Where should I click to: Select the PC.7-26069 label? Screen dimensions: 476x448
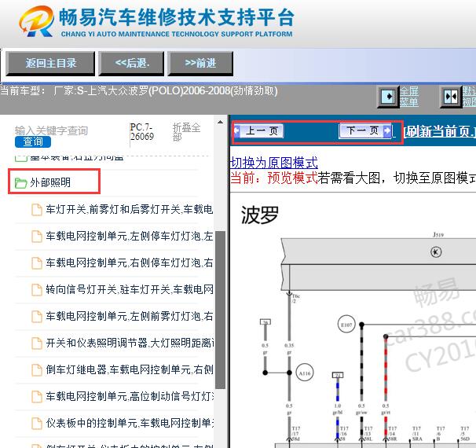coord(141,132)
